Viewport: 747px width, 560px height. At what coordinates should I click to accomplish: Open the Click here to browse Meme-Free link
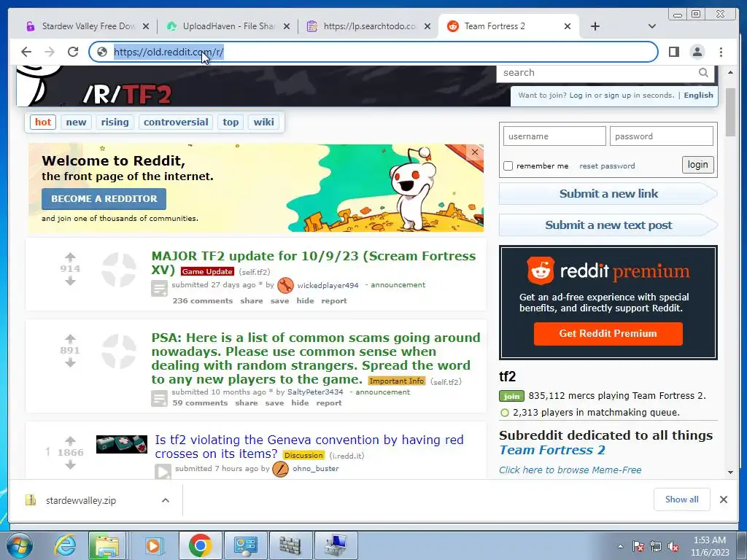(x=570, y=470)
